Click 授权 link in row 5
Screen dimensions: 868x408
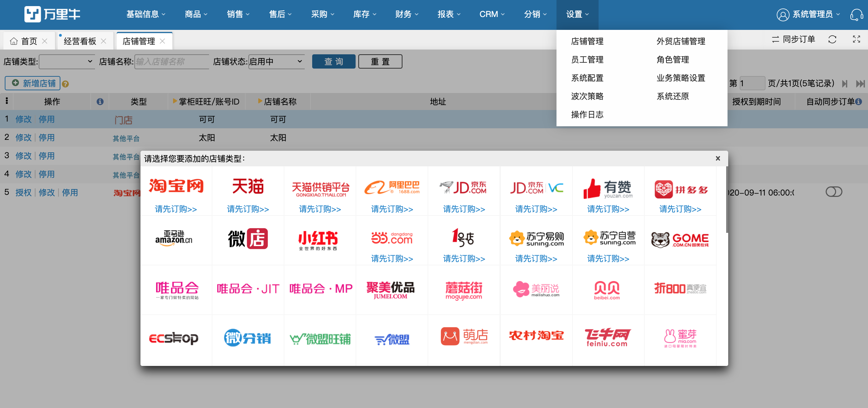(23, 192)
